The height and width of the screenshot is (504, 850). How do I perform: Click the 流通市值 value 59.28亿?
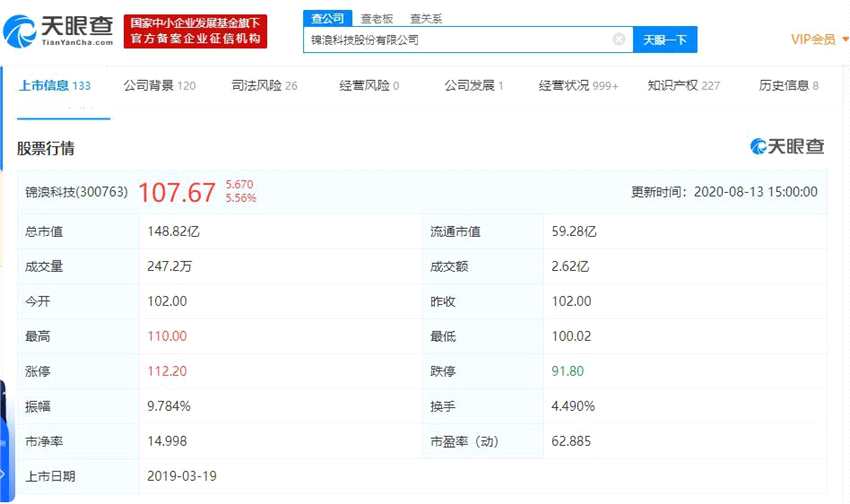(574, 231)
